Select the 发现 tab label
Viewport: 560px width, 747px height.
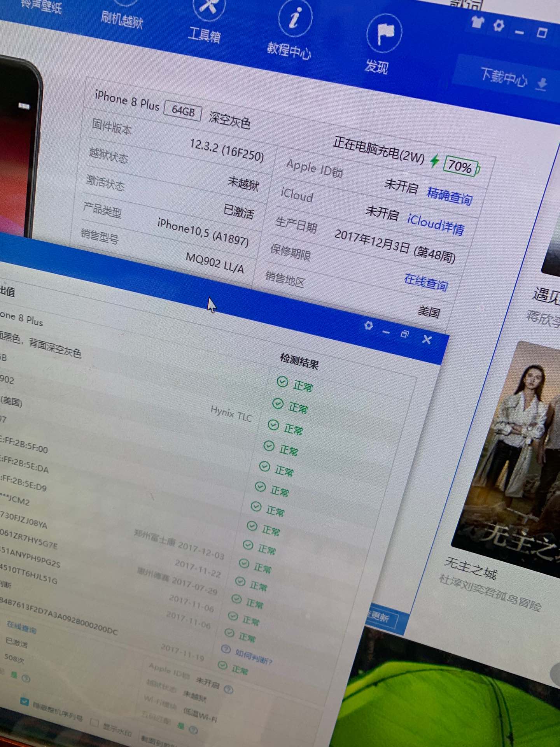[376, 67]
